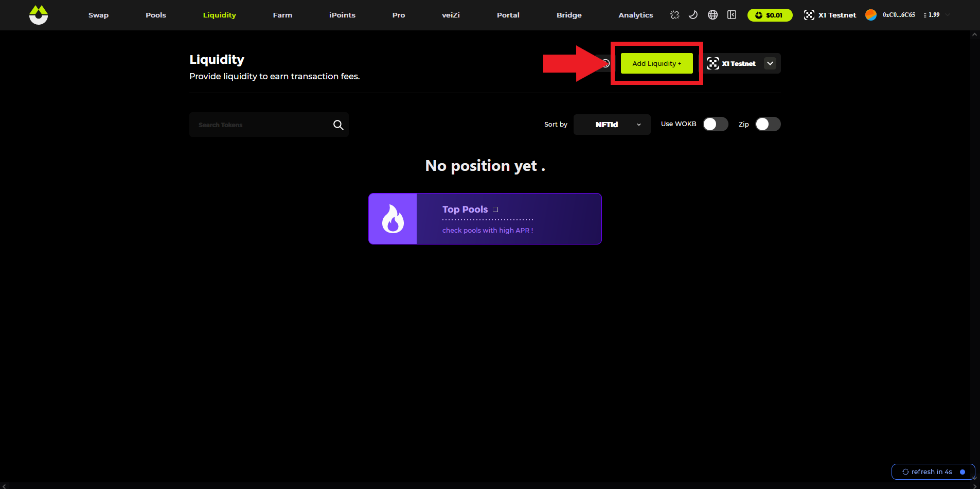The width and height of the screenshot is (980, 489).
Task: Click the sidebar collapse panel icon
Action: click(x=732, y=15)
